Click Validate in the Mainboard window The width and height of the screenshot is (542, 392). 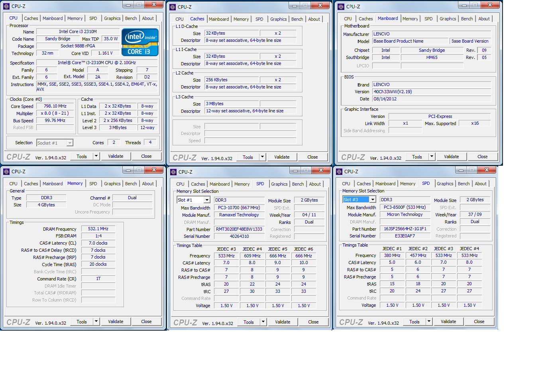451,157
